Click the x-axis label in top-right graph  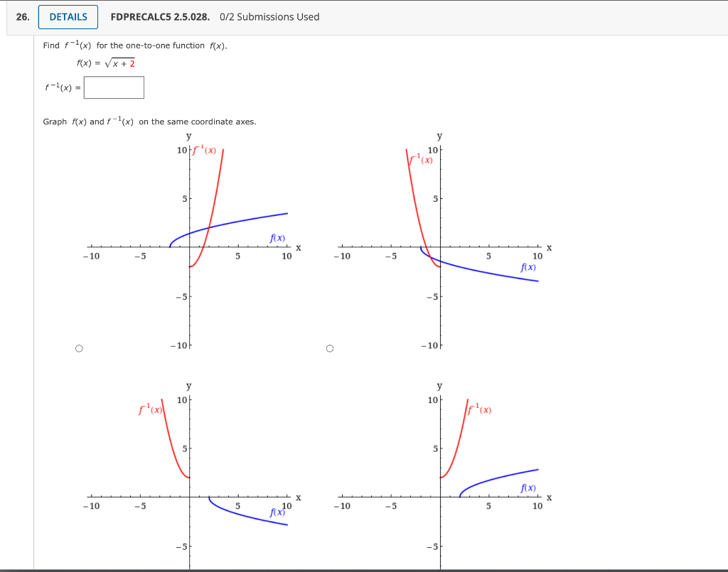click(549, 248)
